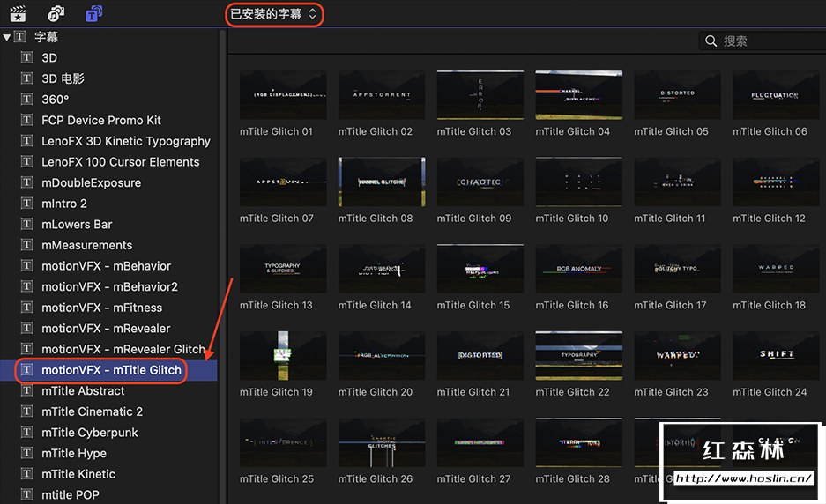Open the 已安装的字幕 dropdown
826x504 pixels.
point(274,14)
